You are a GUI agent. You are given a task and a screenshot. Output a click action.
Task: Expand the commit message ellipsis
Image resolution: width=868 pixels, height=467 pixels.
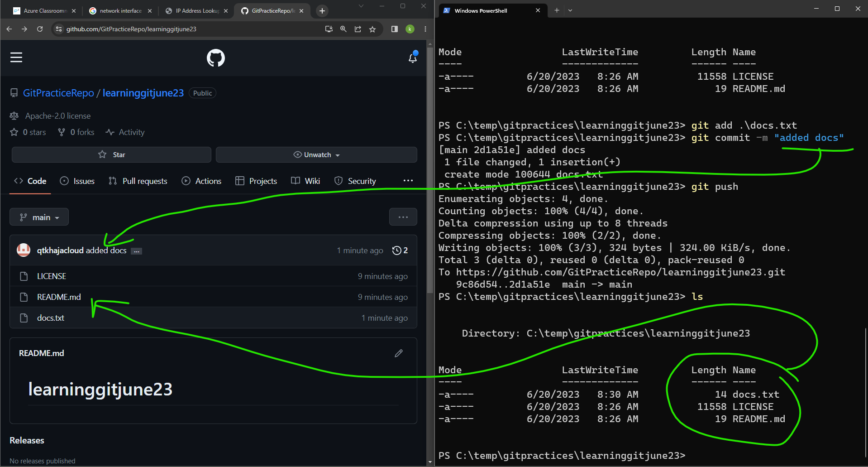[x=137, y=251]
